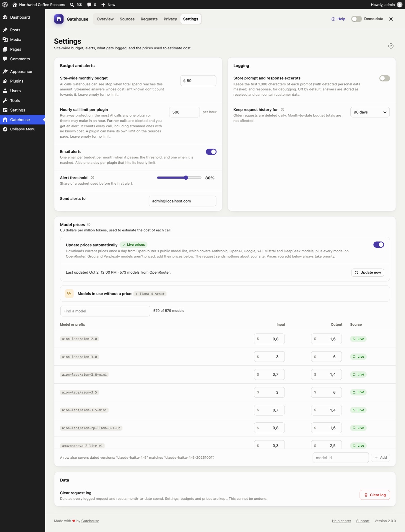
Task: Collapse the WordPress sidebar menu
Action: (22, 129)
